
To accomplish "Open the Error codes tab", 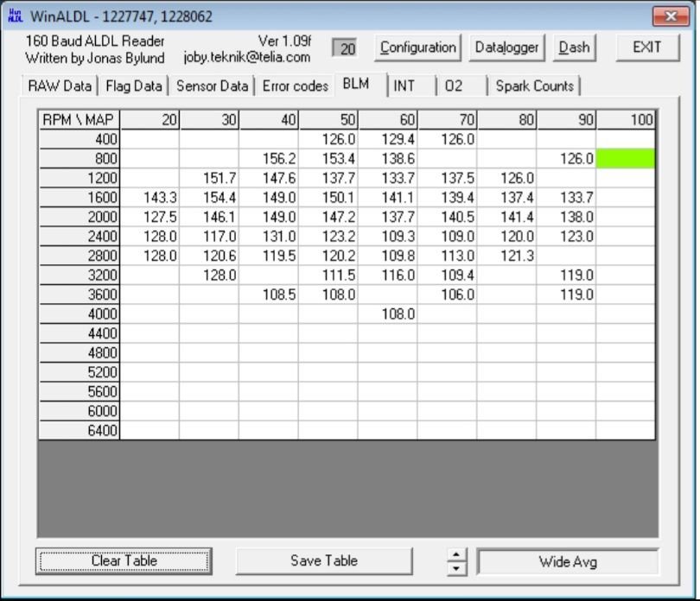I will tap(295, 85).
